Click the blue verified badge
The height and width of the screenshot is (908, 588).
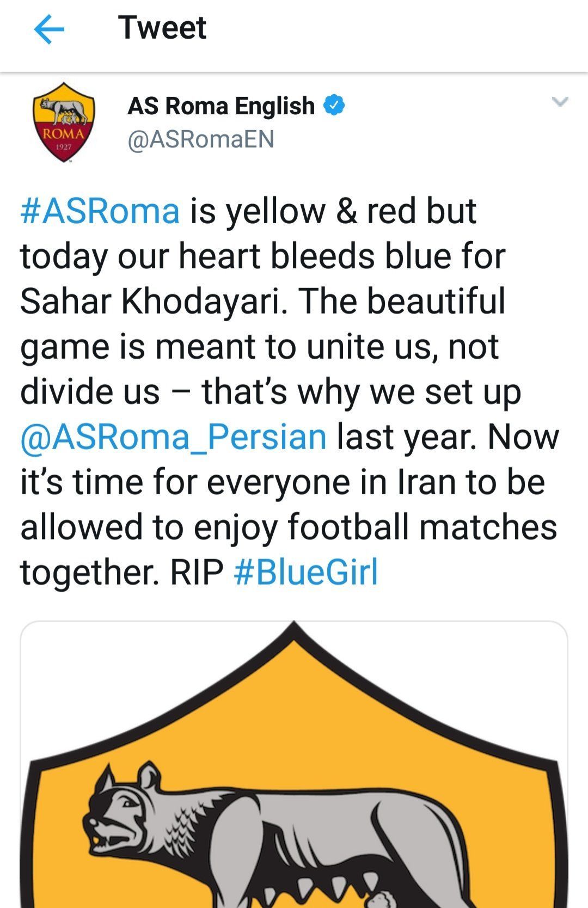[334, 105]
